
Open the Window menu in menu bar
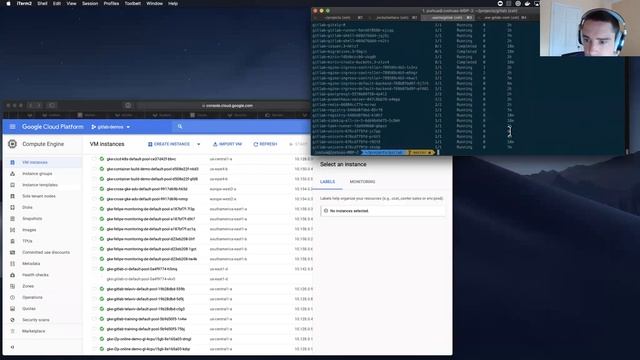pos(154,3)
